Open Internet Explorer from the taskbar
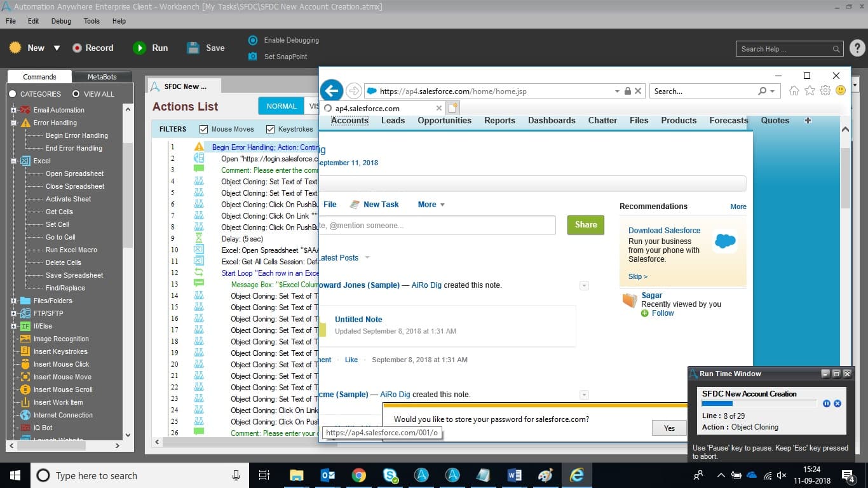The height and width of the screenshot is (488, 868). 577,475
